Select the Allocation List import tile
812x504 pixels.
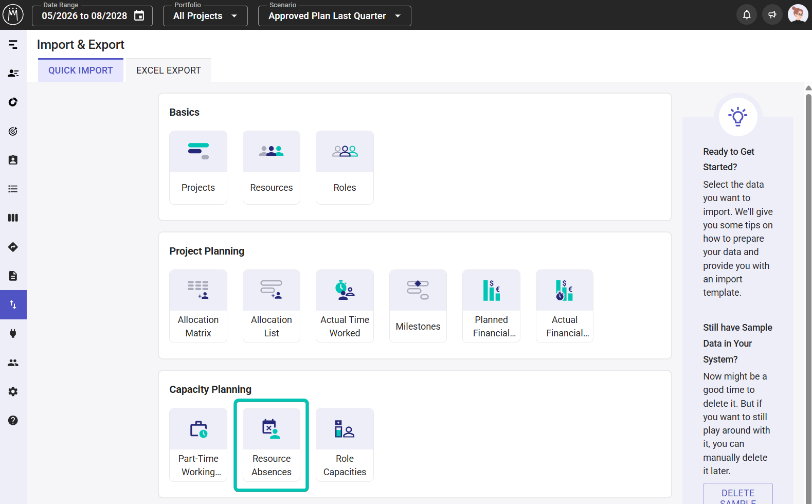click(x=272, y=306)
